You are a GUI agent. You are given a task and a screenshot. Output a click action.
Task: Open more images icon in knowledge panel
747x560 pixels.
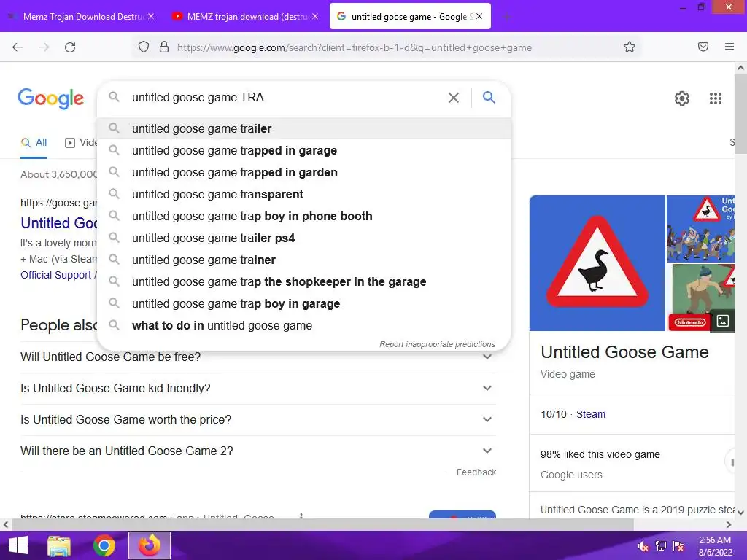pyautogui.click(x=723, y=321)
